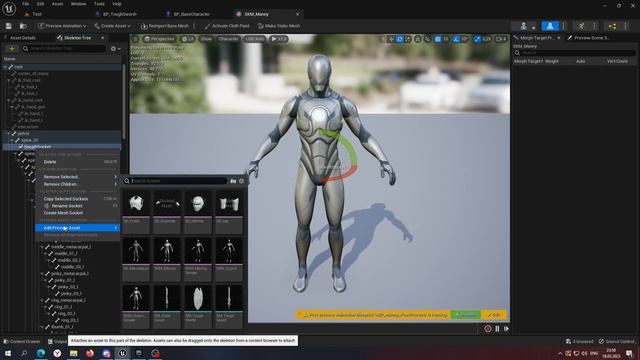This screenshot has width=640, height=360.
Task: Open the Create Asset dropdown
Action: [112, 26]
